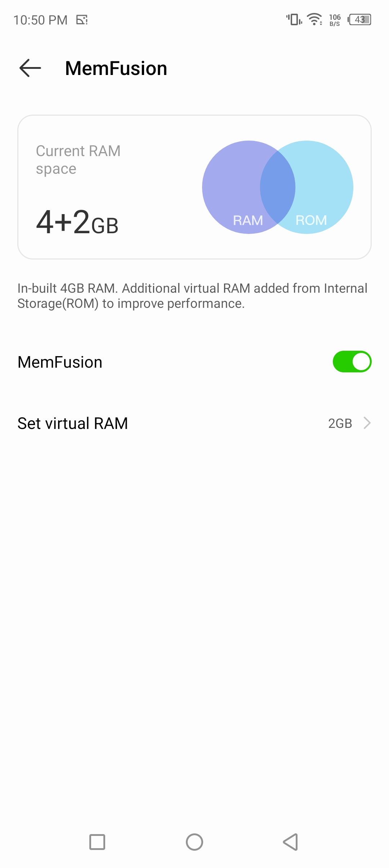Tap the 4+2GB RAM value
The width and height of the screenshot is (389, 868).
[x=77, y=222]
